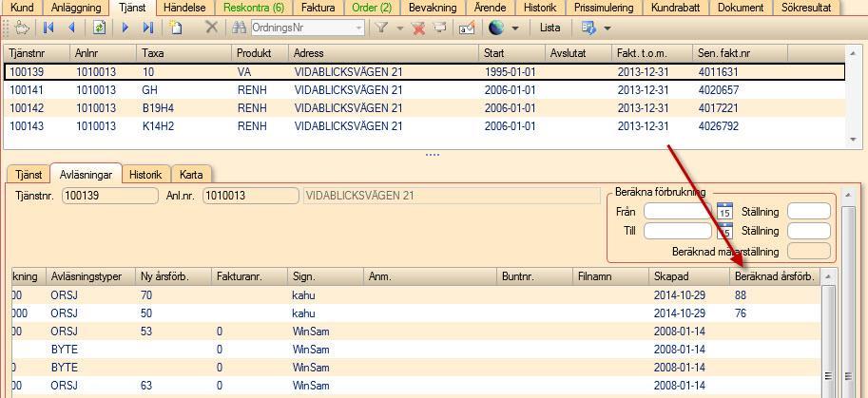The image size is (868, 398).
Task: Open the Order (2) tab
Action: click(372, 8)
